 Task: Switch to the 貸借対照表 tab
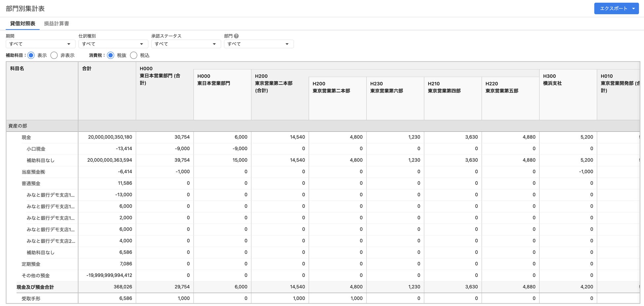pyautogui.click(x=22, y=23)
